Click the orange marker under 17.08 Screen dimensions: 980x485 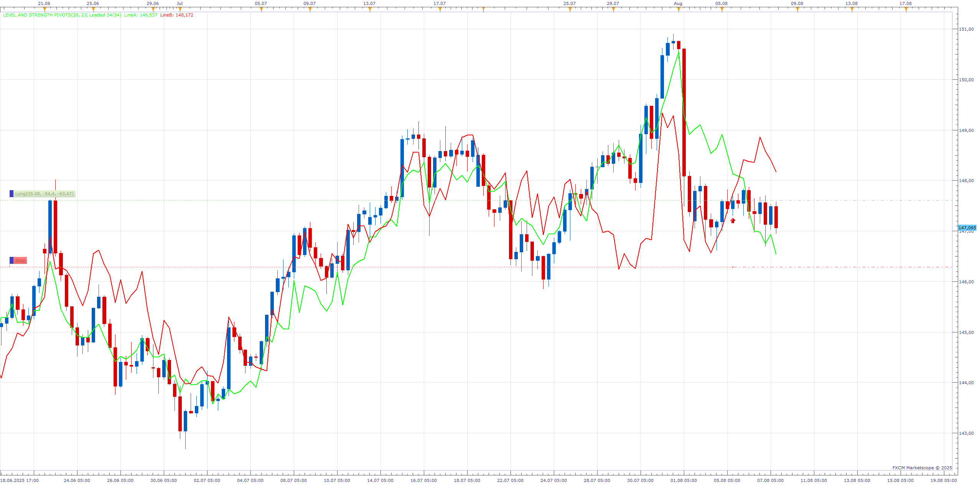[906, 9]
